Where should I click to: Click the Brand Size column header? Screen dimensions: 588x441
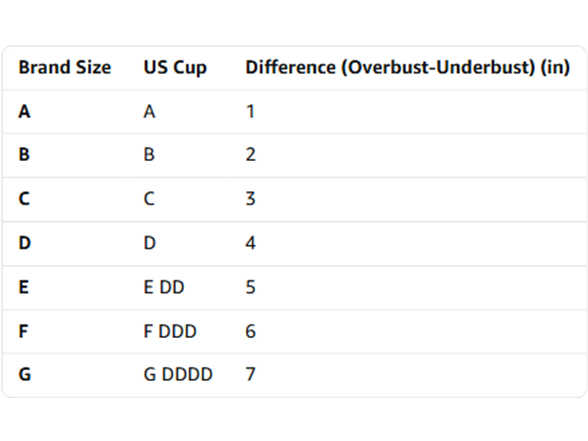(x=65, y=68)
